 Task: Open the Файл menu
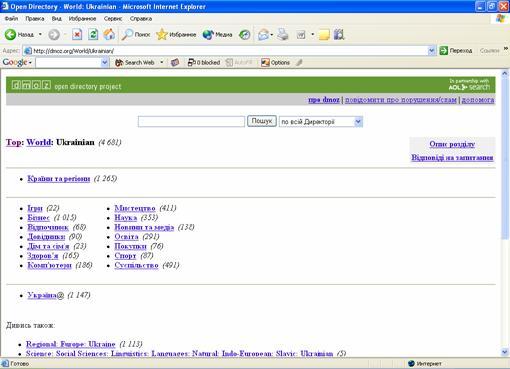click(11, 19)
